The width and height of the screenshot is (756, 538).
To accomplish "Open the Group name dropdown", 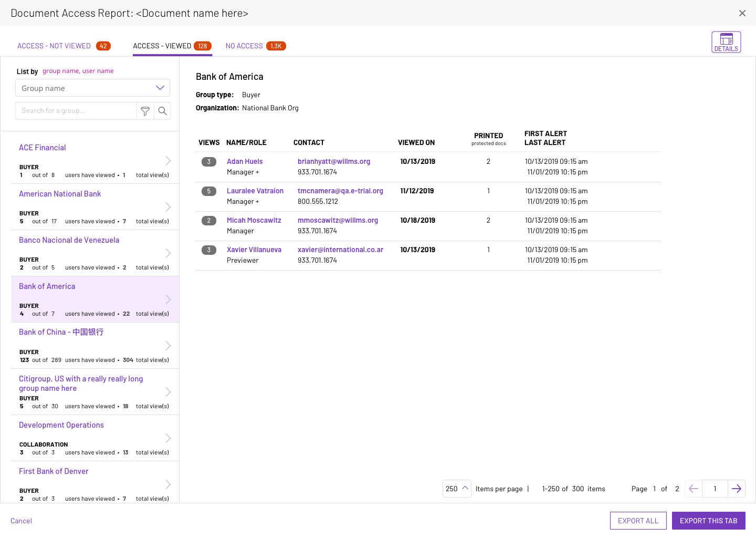I will tap(93, 88).
